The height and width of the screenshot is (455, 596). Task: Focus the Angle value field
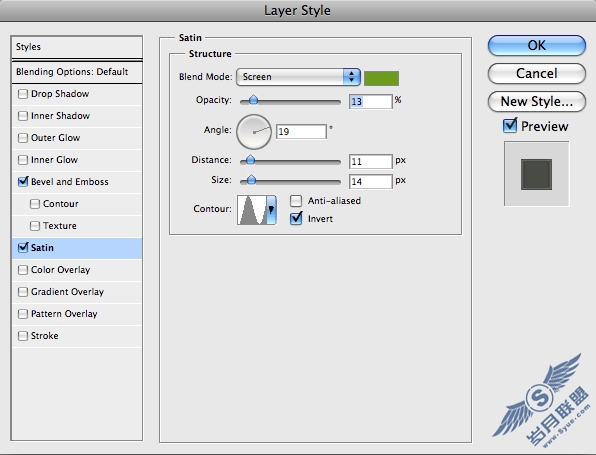pyautogui.click(x=301, y=132)
